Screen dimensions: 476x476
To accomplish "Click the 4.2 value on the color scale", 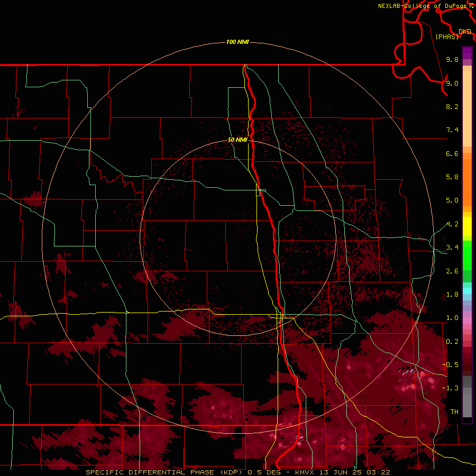I will pyautogui.click(x=452, y=224).
